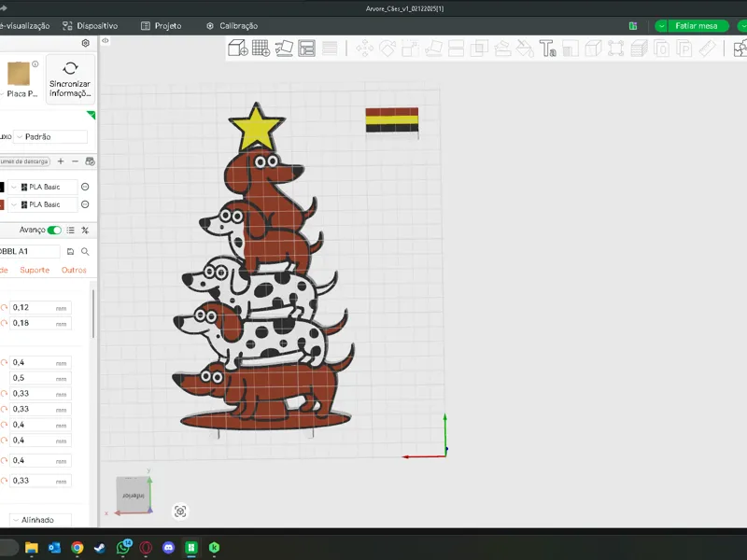Open the BBL A1 process preset box

(x=29, y=251)
